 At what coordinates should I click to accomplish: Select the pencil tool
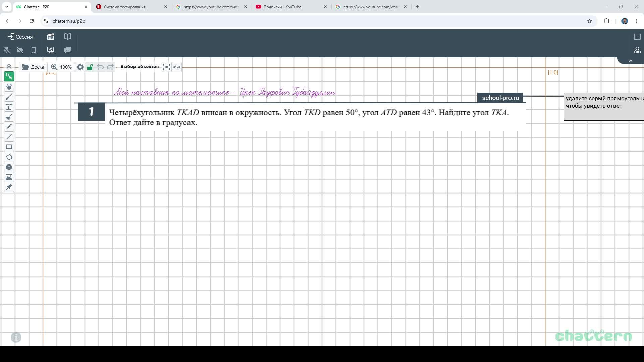[x=9, y=127]
